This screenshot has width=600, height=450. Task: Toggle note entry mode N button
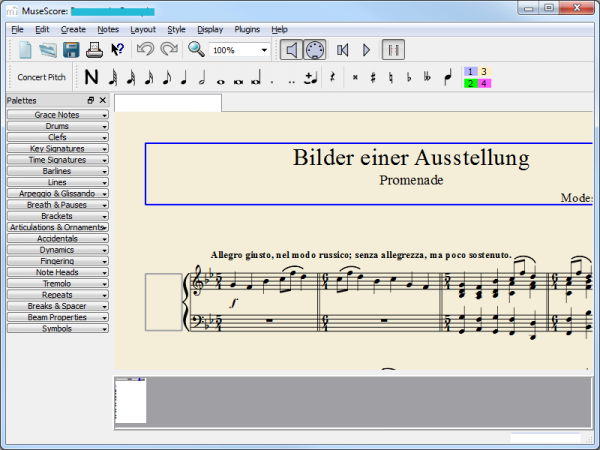click(91, 77)
